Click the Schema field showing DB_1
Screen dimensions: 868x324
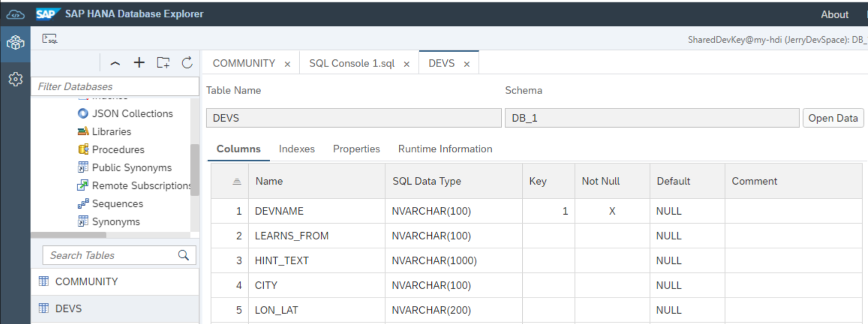point(652,118)
